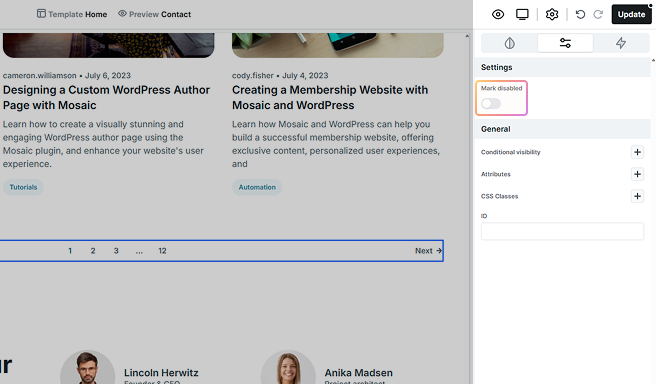Click the template layout icon
The height and width of the screenshot is (384, 656).
point(41,14)
